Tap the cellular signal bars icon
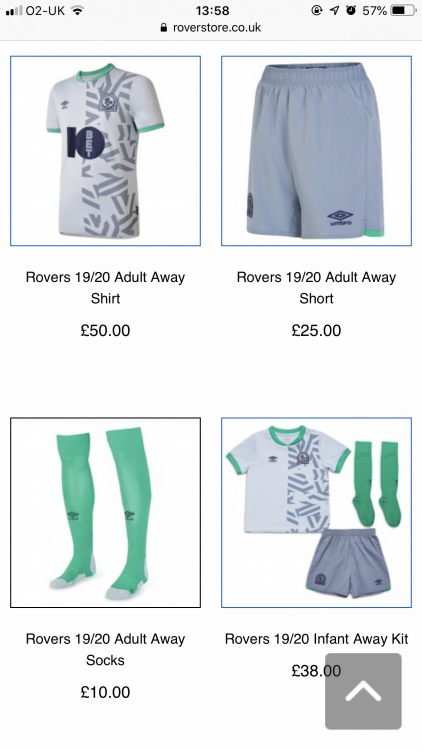422x750 pixels. [14, 11]
